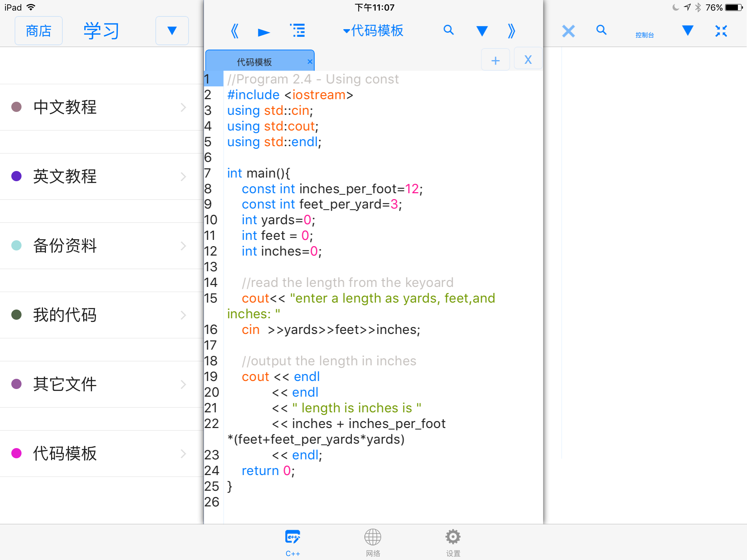Open the 备份资料 folder
This screenshot has height=560, width=747.
(101, 246)
